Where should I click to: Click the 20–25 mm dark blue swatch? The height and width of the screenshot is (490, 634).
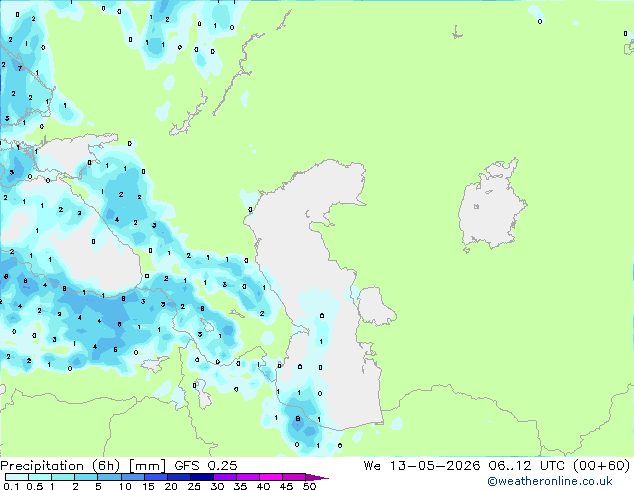tap(178, 477)
